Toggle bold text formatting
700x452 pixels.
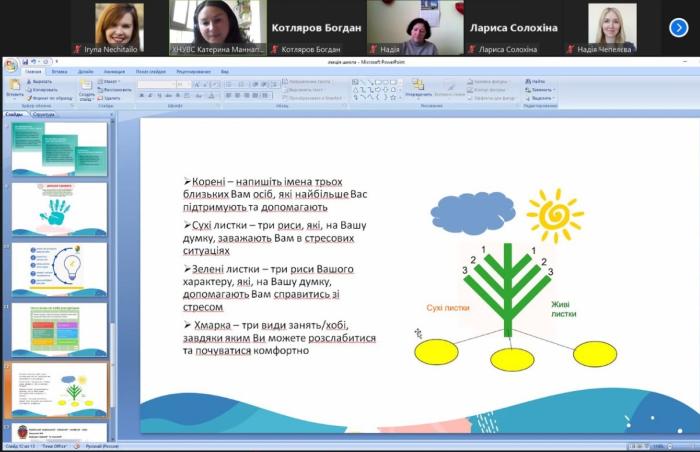pyautogui.click(x=142, y=96)
